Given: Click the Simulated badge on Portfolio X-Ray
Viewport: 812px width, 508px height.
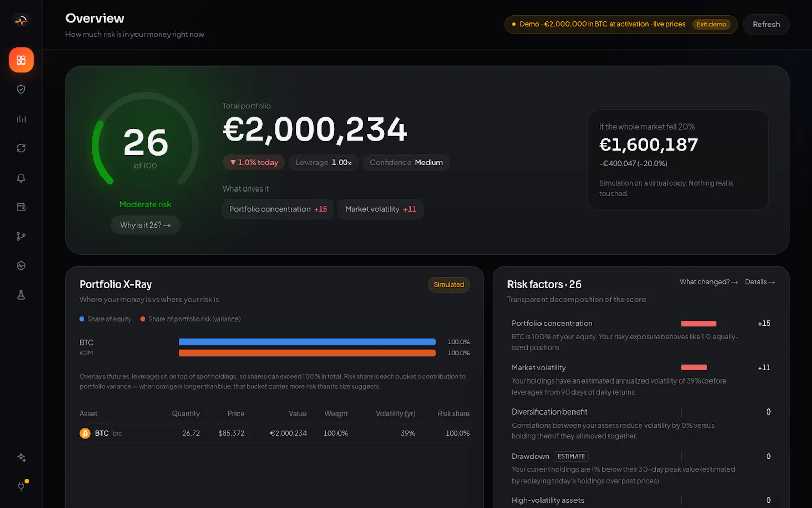Looking at the screenshot, I should [449, 284].
